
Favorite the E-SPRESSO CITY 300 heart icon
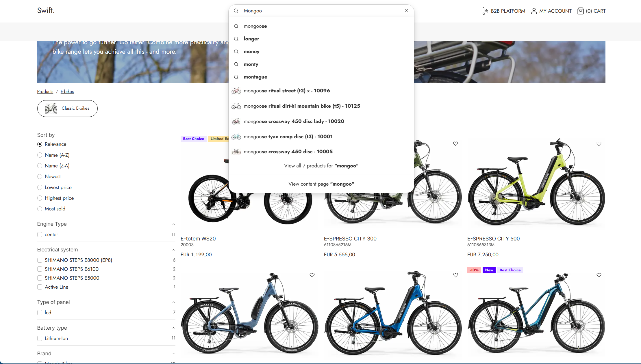(455, 144)
